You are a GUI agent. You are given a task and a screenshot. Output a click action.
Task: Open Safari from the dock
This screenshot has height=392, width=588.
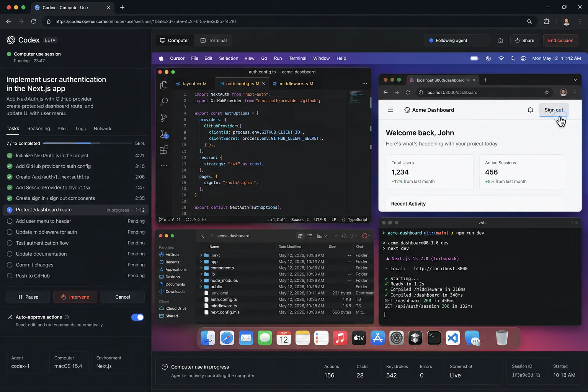pos(227,338)
